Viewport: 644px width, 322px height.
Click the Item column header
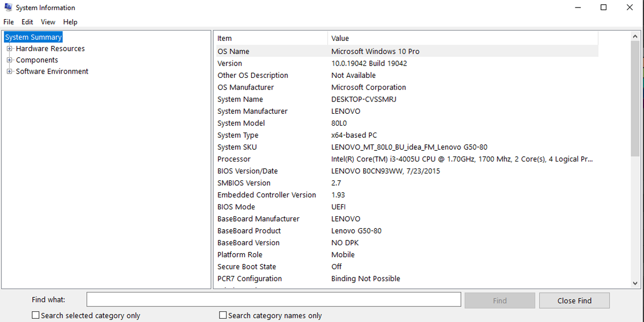pyautogui.click(x=268, y=38)
